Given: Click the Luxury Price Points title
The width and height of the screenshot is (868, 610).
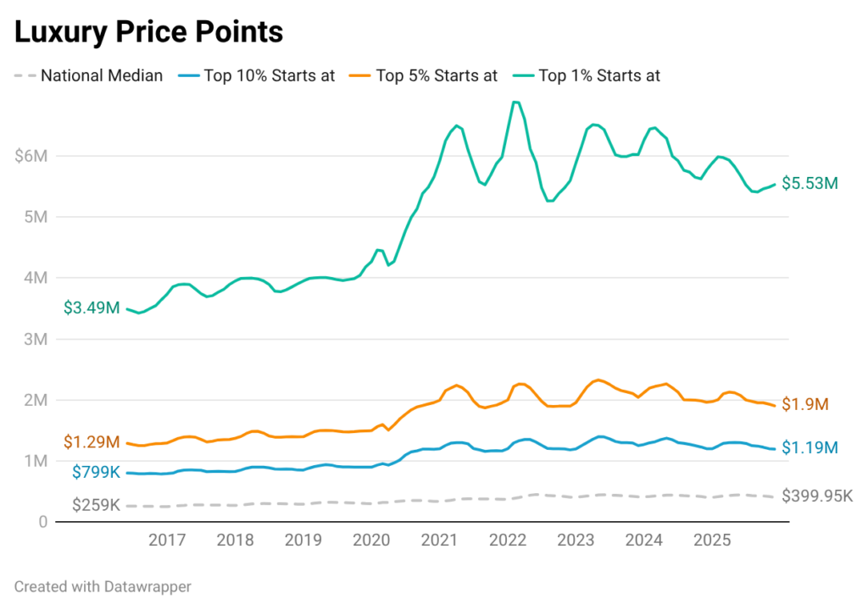Looking at the screenshot, I should coord(148,32).
